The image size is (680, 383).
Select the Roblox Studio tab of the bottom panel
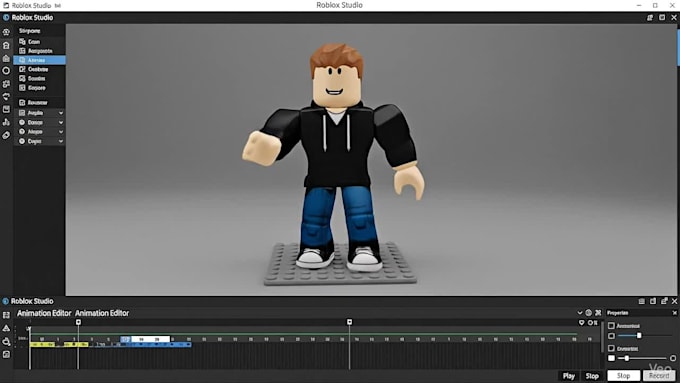click(28, 301)
